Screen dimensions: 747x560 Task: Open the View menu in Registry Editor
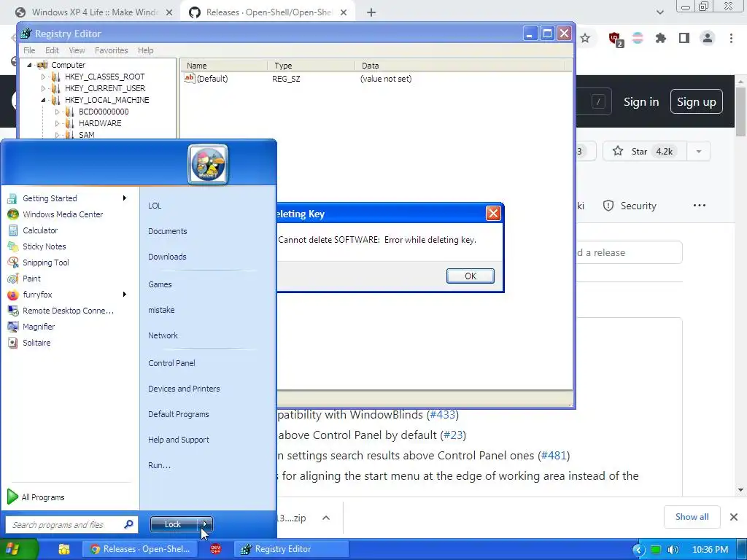tap(77, 50)
